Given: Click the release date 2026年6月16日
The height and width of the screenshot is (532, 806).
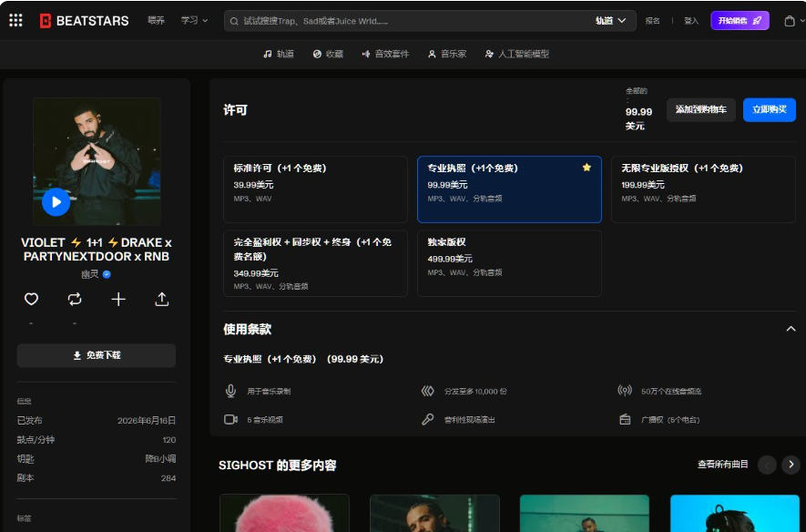Looking at the screenshot, I should [147, 421].
